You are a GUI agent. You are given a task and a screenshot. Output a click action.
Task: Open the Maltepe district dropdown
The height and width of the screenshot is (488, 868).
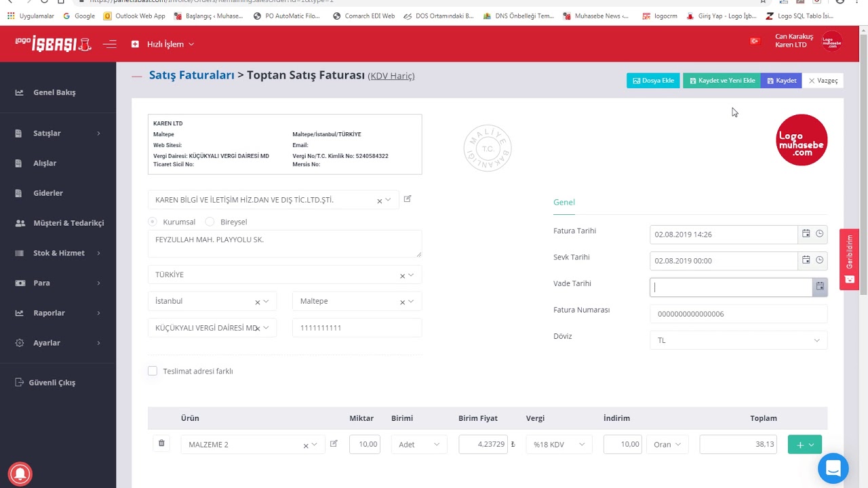click(411, 302)
